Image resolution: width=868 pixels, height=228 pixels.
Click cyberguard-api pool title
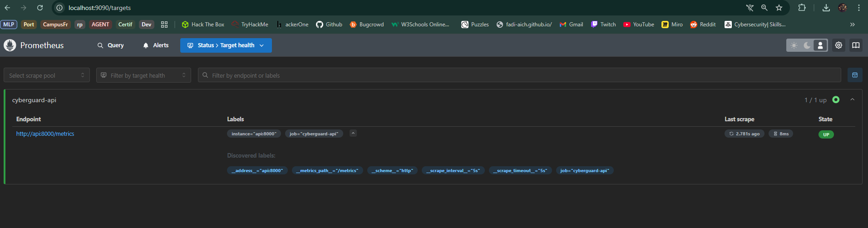(34, 100)
